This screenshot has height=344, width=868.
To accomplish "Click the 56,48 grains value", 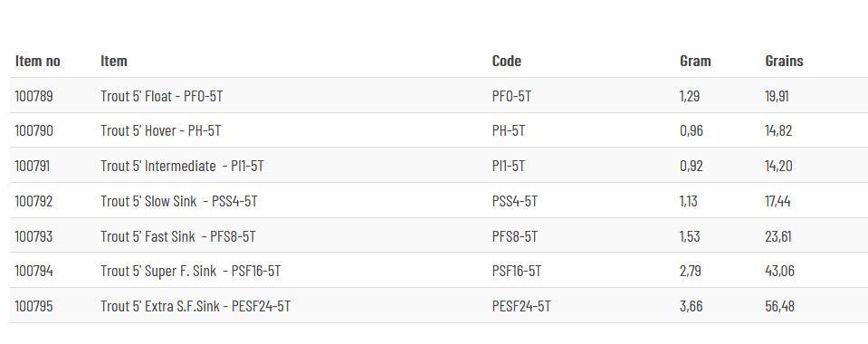I will coord(779,306).
